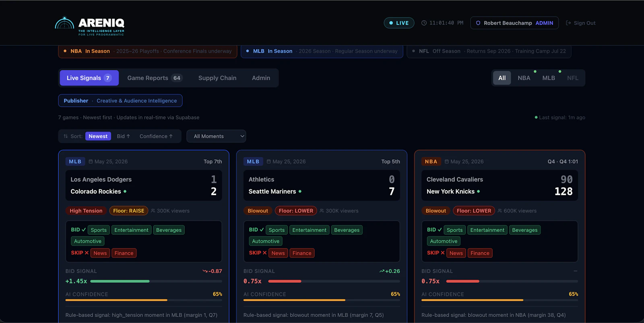The height and width of the screenshot is (323, 644).
Task: Click the +1.45x bid signal bar
Action: click(156, 281)
